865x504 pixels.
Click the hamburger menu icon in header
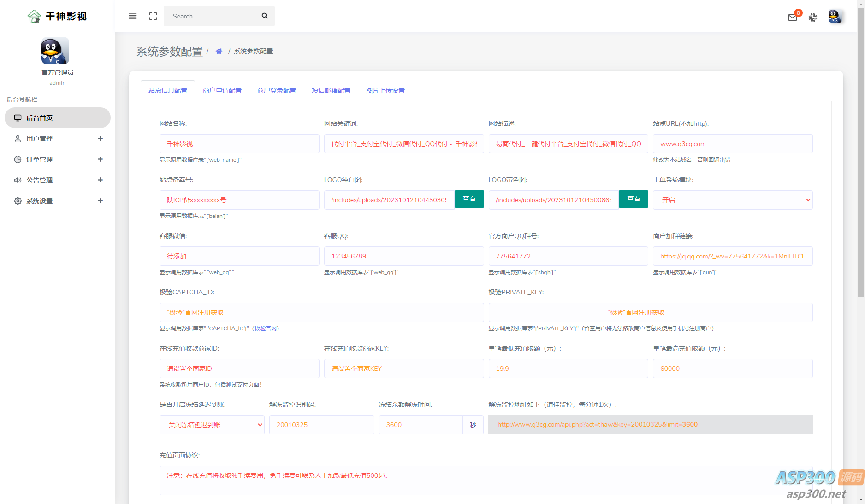[133, 16]
